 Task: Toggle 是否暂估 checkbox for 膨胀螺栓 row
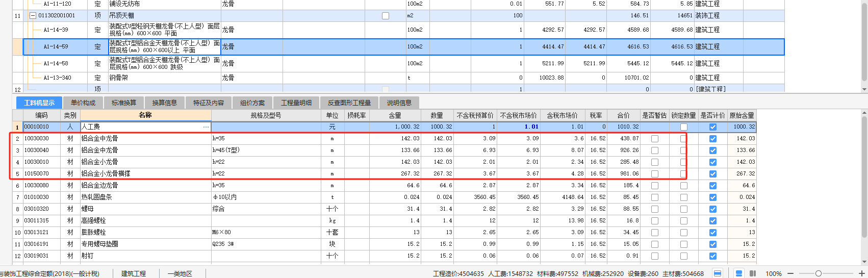(655, 233)
